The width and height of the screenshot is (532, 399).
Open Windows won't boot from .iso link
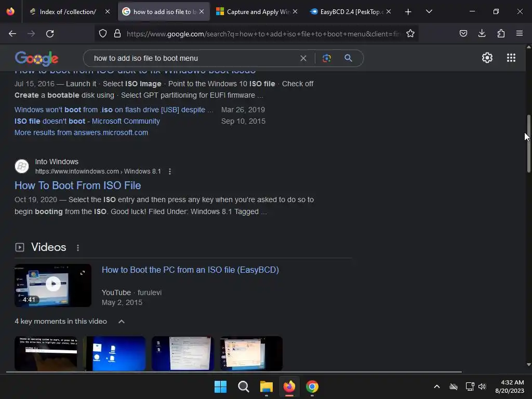click(114, 110)
